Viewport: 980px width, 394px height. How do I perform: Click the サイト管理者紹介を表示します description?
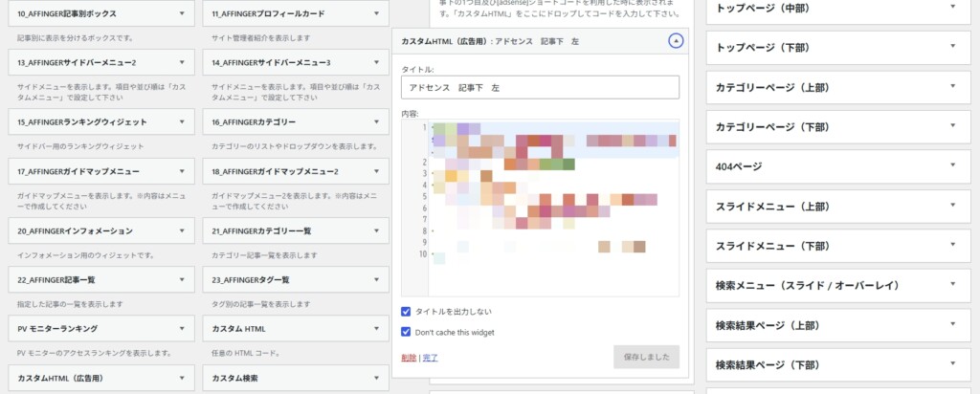pos(261,38)
